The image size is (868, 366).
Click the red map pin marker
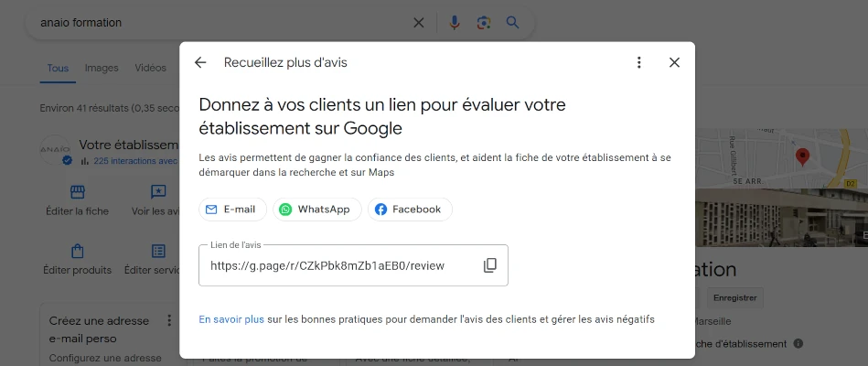pyautogui.click(x=802, y=157)
